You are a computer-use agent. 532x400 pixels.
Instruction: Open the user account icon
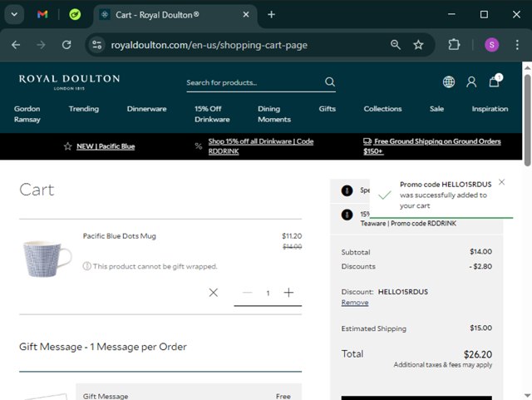point(471,81)
